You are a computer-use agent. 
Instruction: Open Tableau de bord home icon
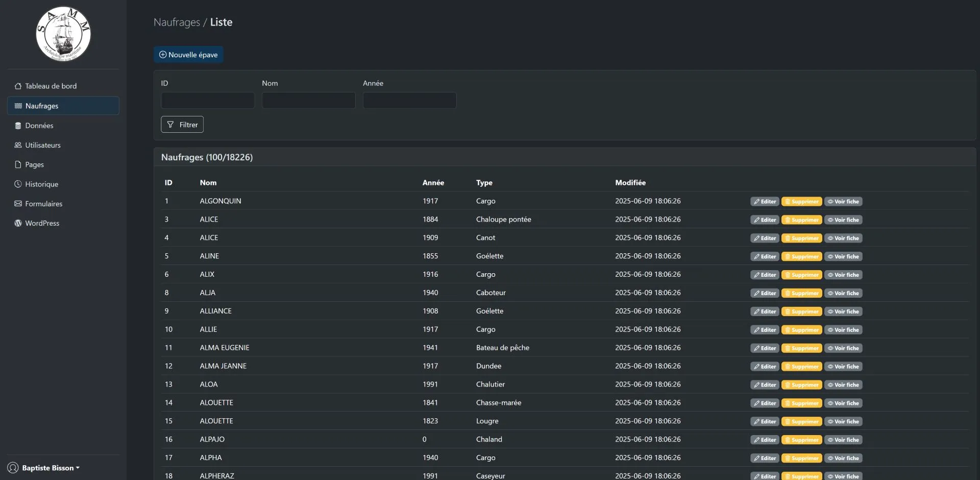click(x=18, y=86)
